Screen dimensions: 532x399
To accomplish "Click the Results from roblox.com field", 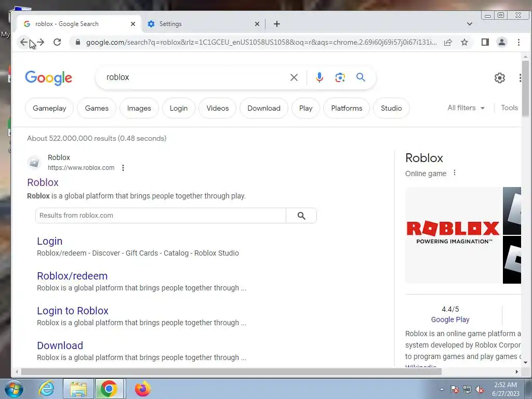I will click(161, 216).
